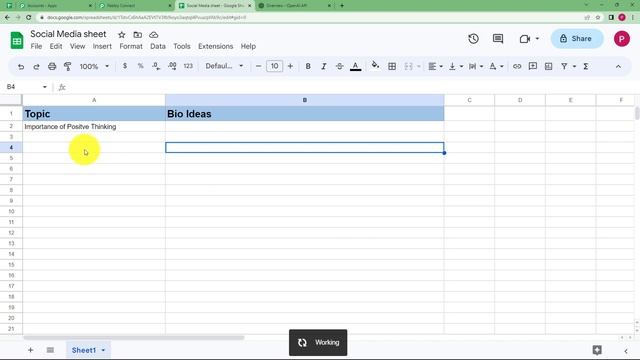The width and height of the screenshot is (640, 360).
Task: Open the Sheets home icon
Action: (17, 40)
